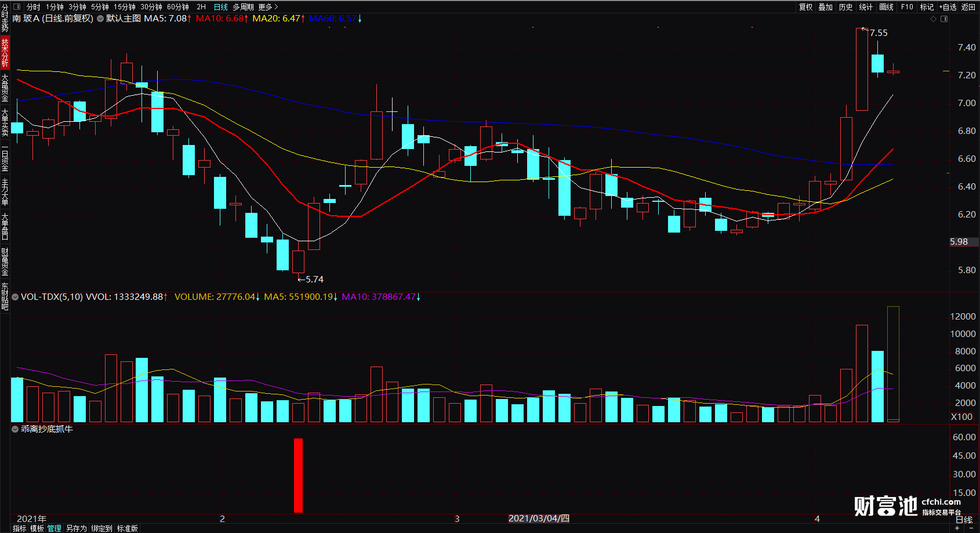Click the 叠加 overlay button
Image resolution: width=980 pixels, height=533 pixels.
[x=826, y=7]
